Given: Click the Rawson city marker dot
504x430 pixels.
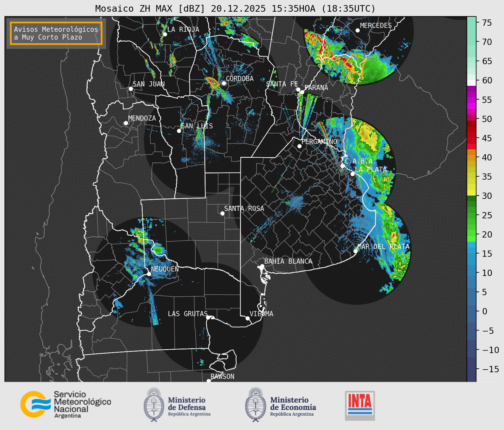Looking at the screenshot, I should [x=209, y=381].
